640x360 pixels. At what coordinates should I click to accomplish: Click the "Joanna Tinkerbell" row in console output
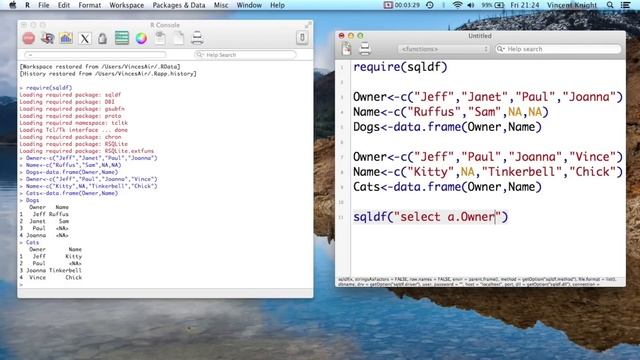[51, 270]
